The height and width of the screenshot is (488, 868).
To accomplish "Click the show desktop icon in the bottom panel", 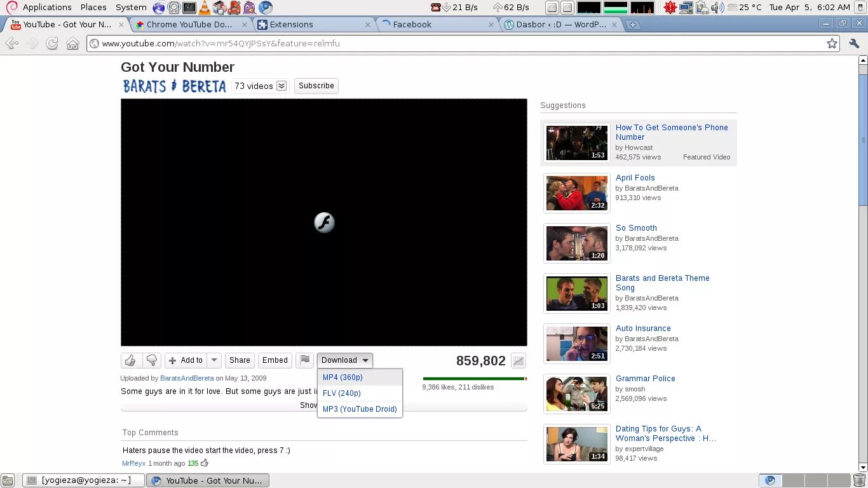I will [7, 480].
